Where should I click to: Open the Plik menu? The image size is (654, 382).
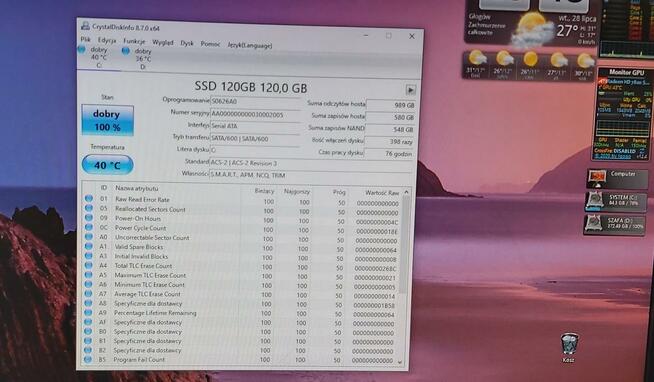(85, 39)
